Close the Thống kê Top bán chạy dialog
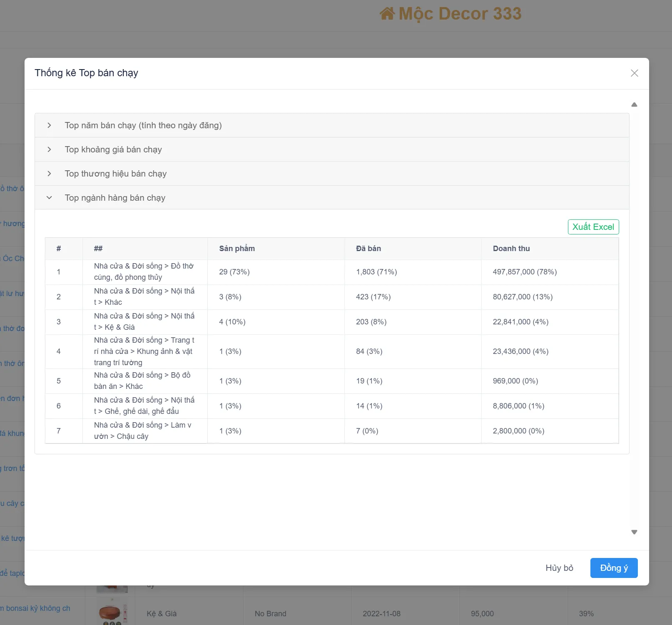The height and width of the screenshot is (625, 672). (634, 73)
